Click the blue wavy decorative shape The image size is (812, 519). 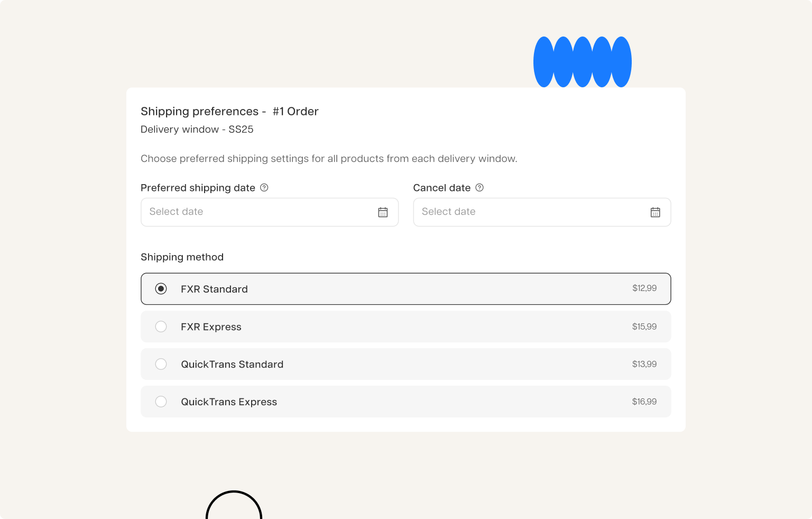point(582,62)
